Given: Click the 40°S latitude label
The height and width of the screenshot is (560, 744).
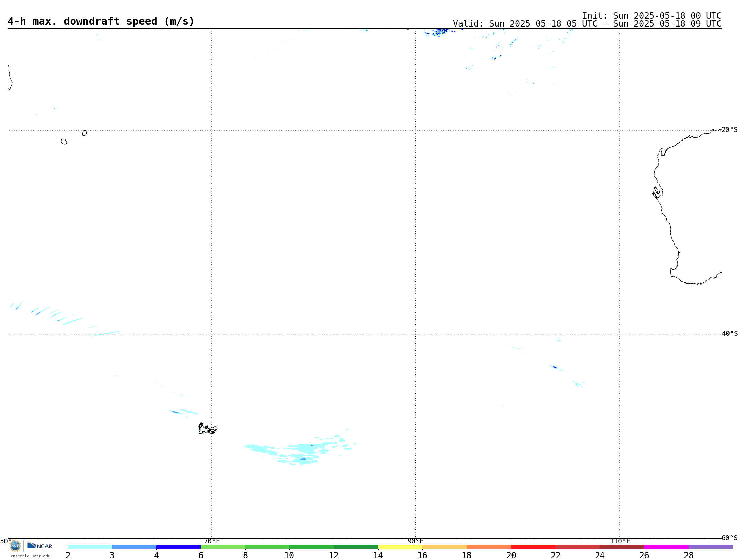Looking at the screenshot, I should (x=730, y=334).
